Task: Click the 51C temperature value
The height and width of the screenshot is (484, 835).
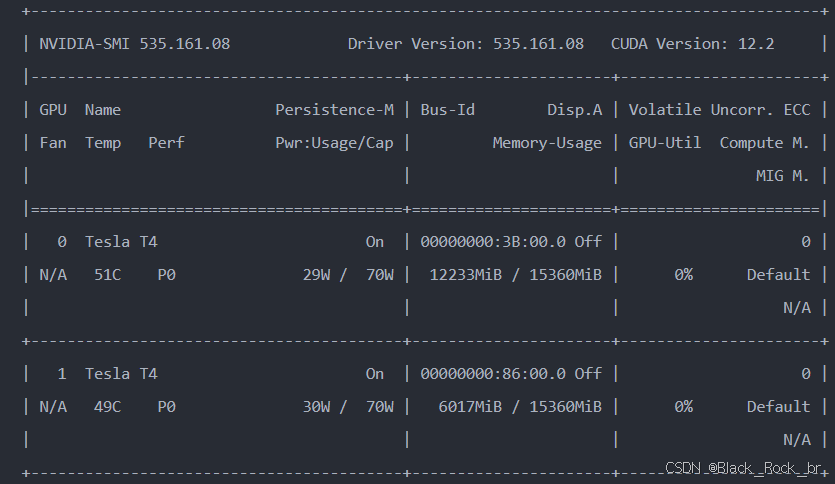Action: pos(108,275)
